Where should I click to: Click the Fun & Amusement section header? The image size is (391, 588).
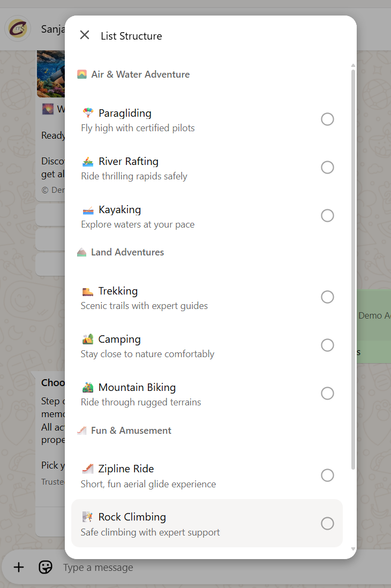(x=131, y=431)
